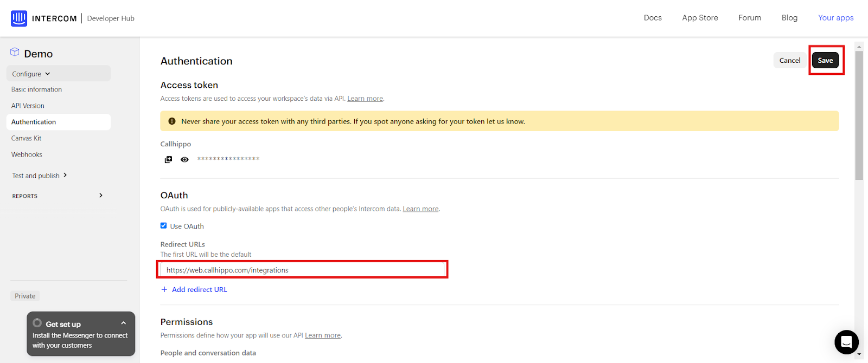This screenshot has height=363, width=868.
Task: Click the Save button
Action: point(825,60)
